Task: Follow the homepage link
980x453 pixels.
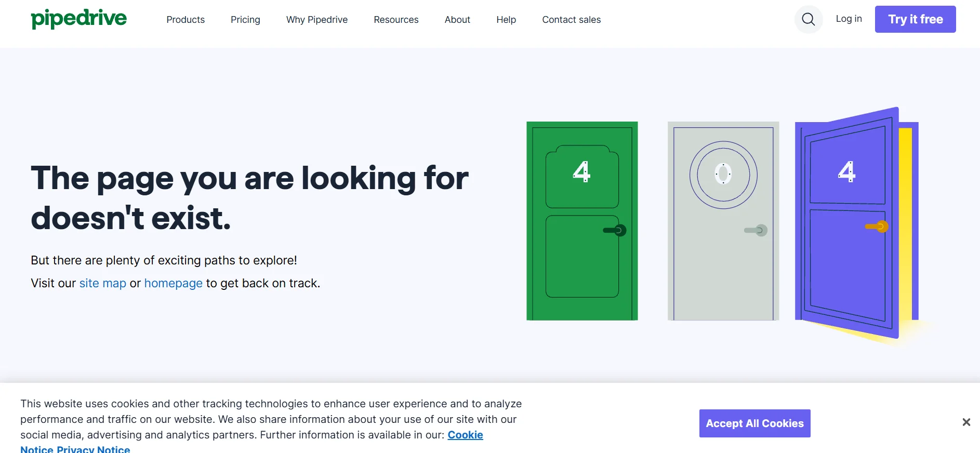Action: tap(174, 283)
